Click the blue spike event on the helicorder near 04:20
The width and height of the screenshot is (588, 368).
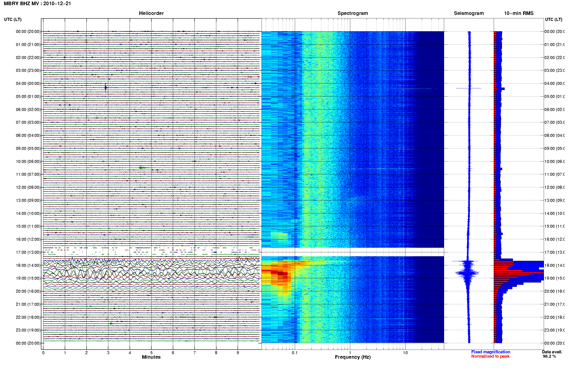click(x=105, y=87)
